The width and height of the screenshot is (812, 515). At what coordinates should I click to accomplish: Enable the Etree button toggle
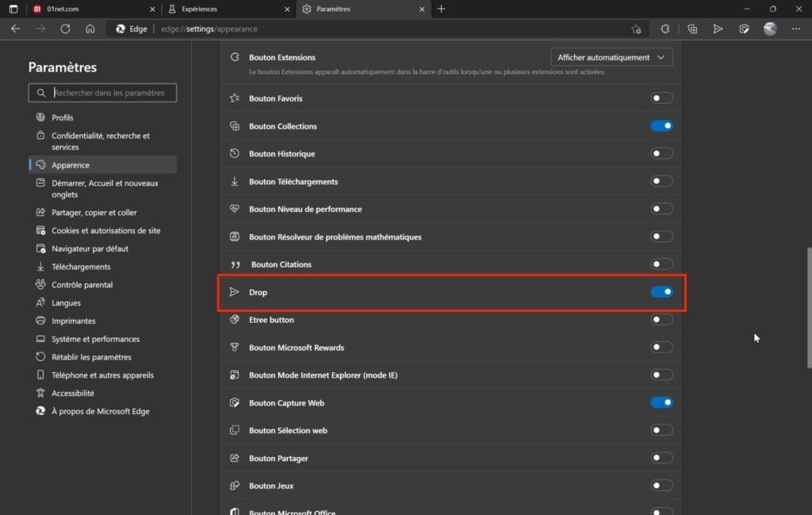point(661,320)
